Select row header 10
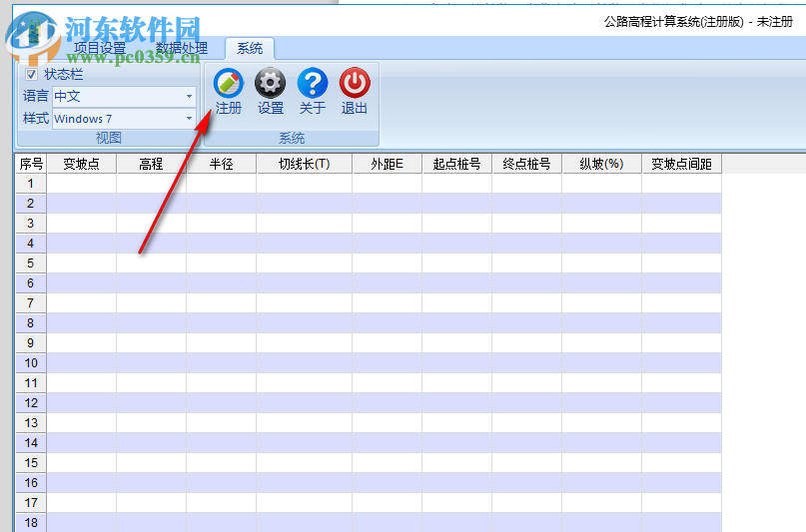806x532 pixels. (x=31, y=363)
